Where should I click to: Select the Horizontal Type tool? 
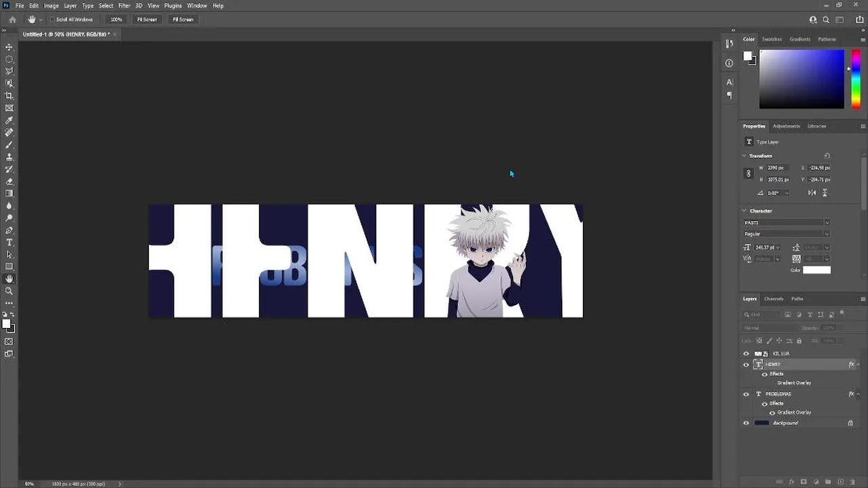click(x=9, y=243)
